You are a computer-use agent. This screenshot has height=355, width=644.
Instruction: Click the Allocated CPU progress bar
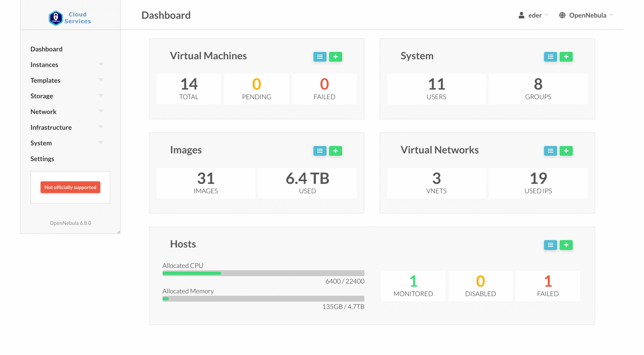coord(263,273)
